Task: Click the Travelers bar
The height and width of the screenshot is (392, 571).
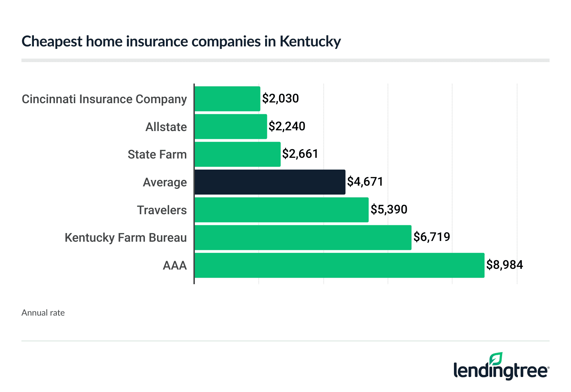Action: 281,210
